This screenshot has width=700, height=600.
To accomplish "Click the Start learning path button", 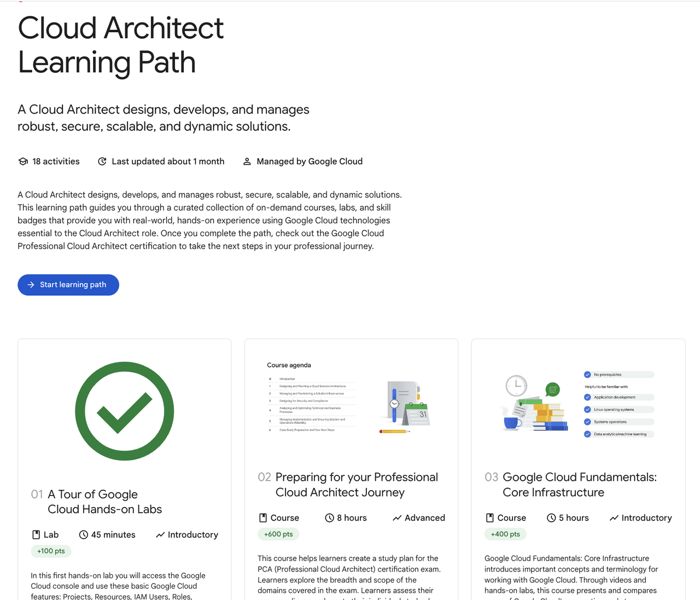I will [x=68, y=285].
